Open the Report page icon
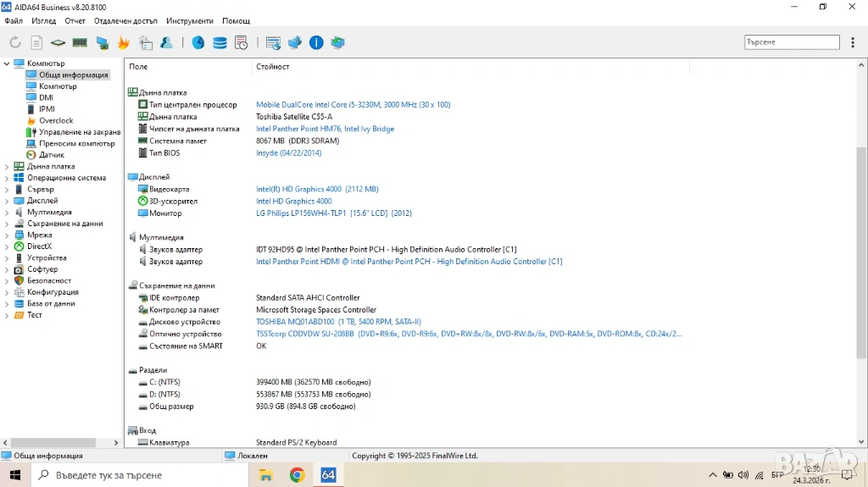 pos(36,42)
